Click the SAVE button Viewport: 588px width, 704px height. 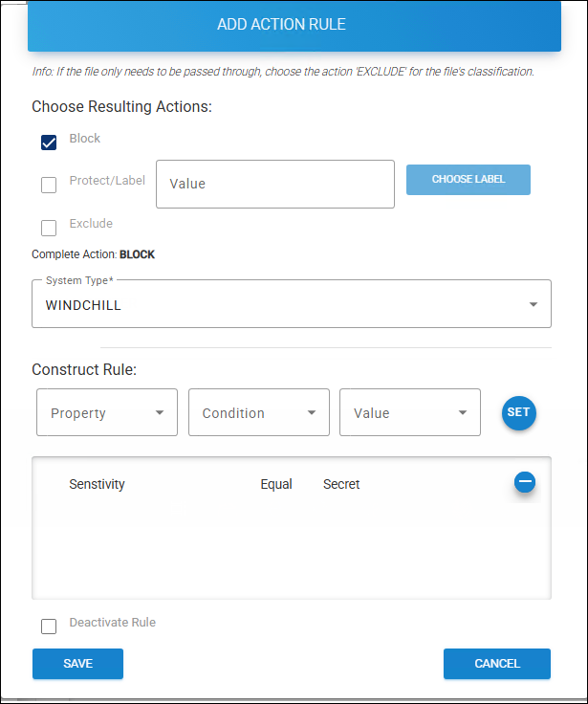(77, 664)
